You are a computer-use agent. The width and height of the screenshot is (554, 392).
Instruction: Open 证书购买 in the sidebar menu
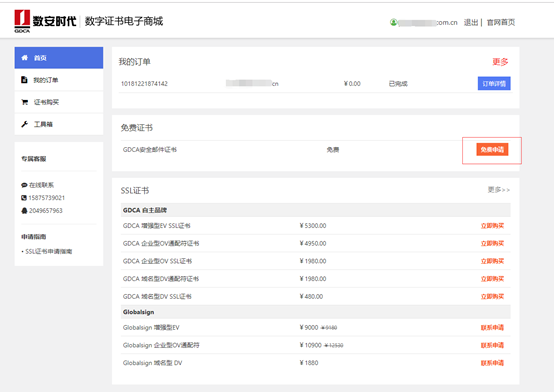[x=59, y=102]
